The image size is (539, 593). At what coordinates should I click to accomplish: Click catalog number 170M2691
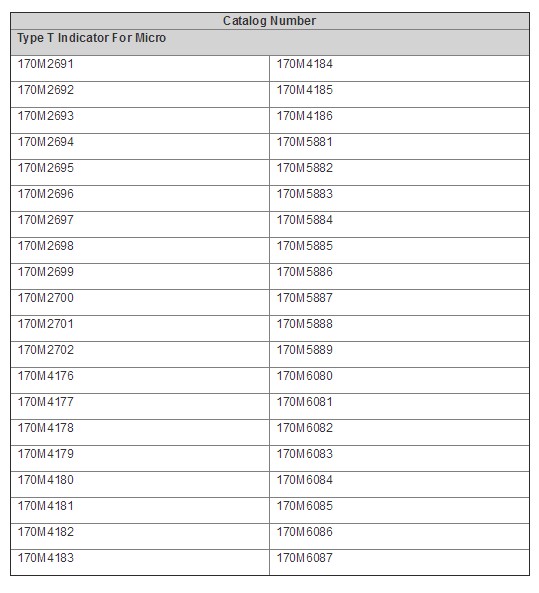tap(46, 64)
